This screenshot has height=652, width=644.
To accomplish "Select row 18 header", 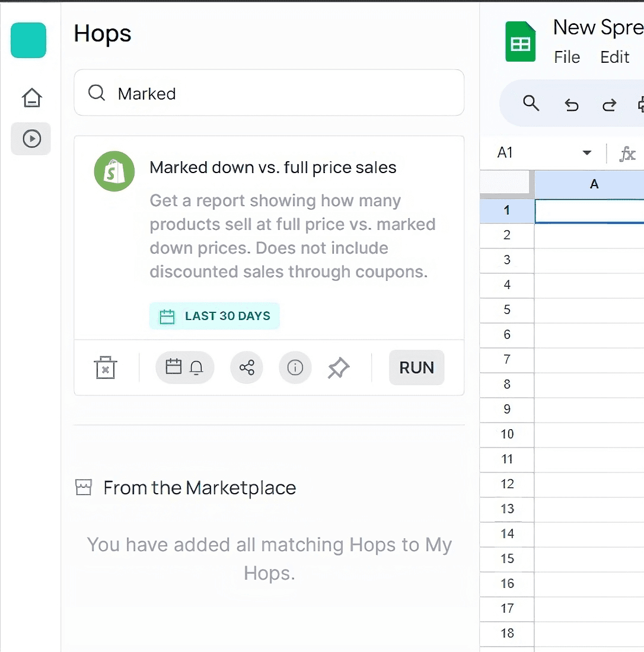I will [506, 634].
